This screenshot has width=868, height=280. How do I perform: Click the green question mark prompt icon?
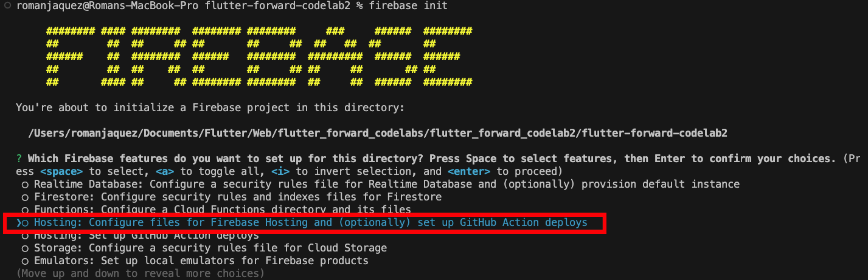click(x=19, y=159)
